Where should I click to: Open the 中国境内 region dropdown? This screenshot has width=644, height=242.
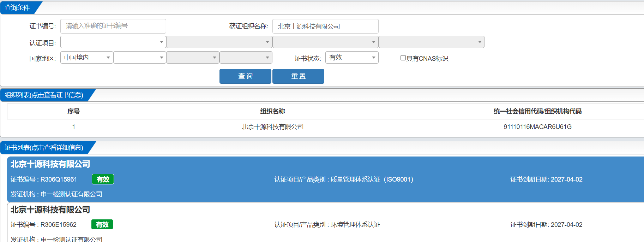tap(87, 58)
